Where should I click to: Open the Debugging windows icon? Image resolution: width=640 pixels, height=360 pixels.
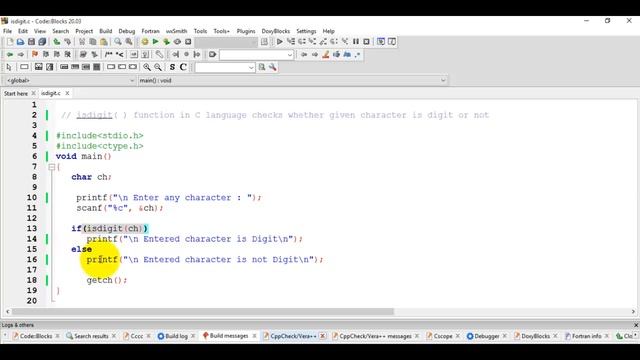pos(381,42)
